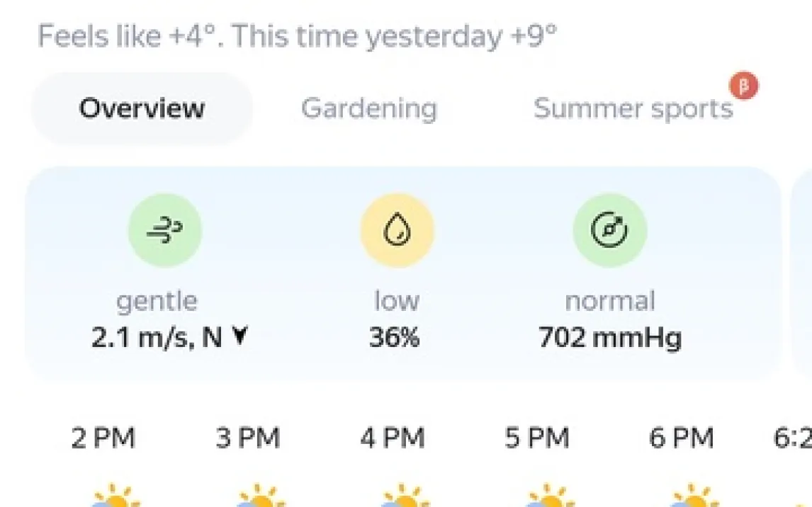Click the 2 PM weather icon
The image size is (812, 507).
(x=115, y=495)
